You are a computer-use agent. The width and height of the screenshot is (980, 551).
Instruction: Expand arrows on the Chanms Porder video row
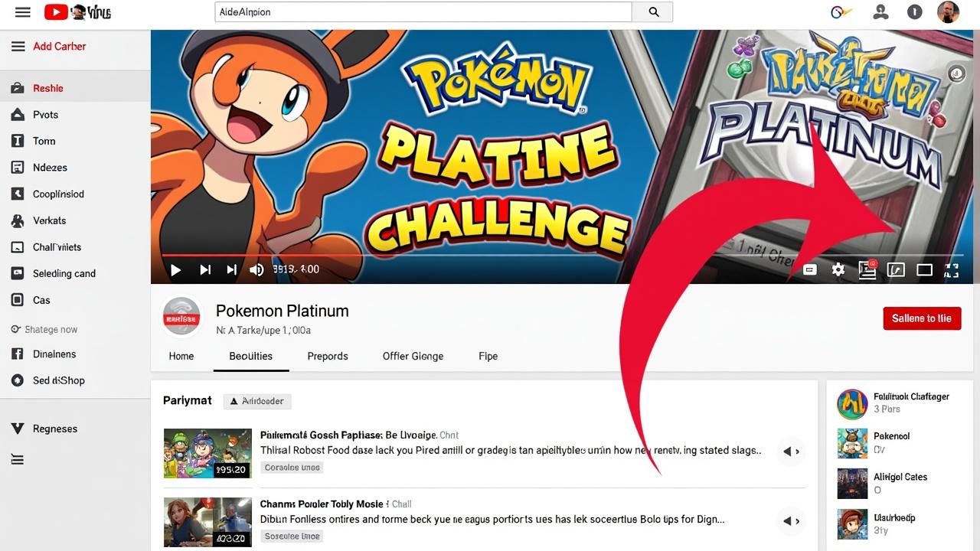791,521
